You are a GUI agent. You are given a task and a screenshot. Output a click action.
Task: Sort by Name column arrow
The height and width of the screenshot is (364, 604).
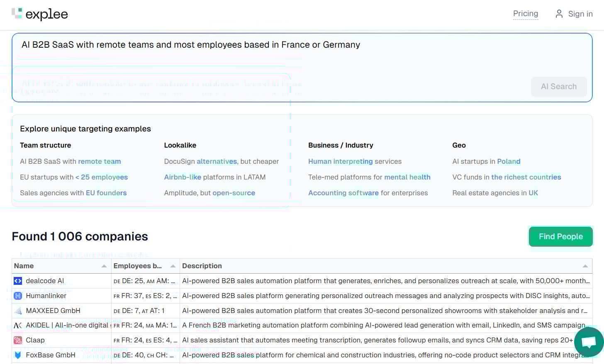coord(104,266)
